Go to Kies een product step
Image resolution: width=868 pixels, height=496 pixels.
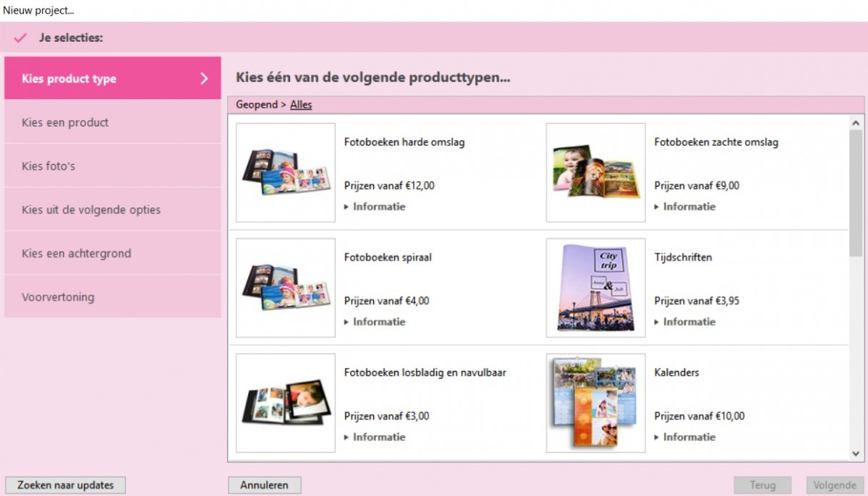coord(112,123)
